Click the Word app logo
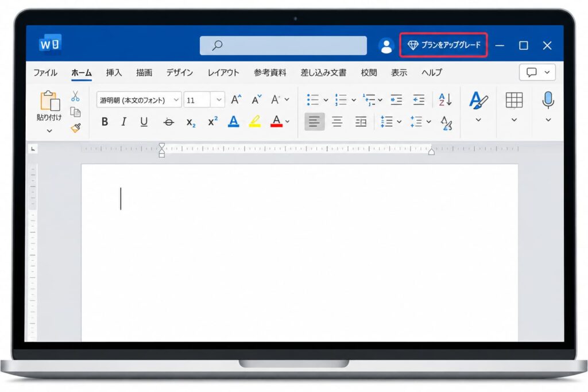The width and height of the screenshot is (588, 392). pyautogui.click(x=50, y=45)
